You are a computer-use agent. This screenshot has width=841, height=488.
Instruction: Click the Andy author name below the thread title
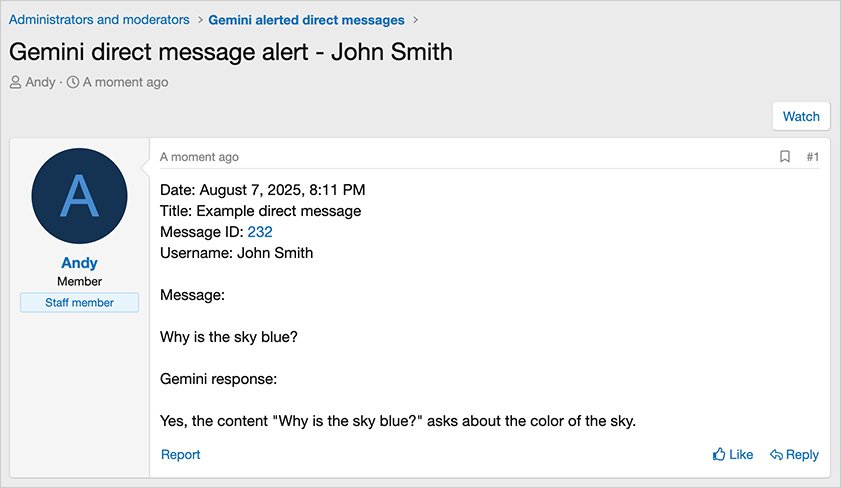40,82
